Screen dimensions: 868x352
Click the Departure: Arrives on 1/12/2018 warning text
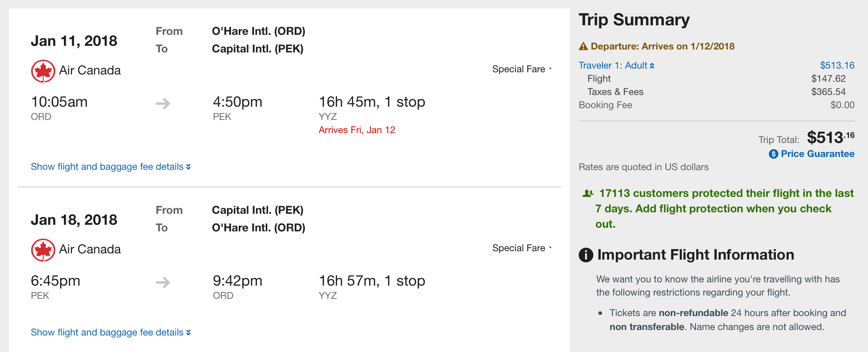[x=662, y=47]
